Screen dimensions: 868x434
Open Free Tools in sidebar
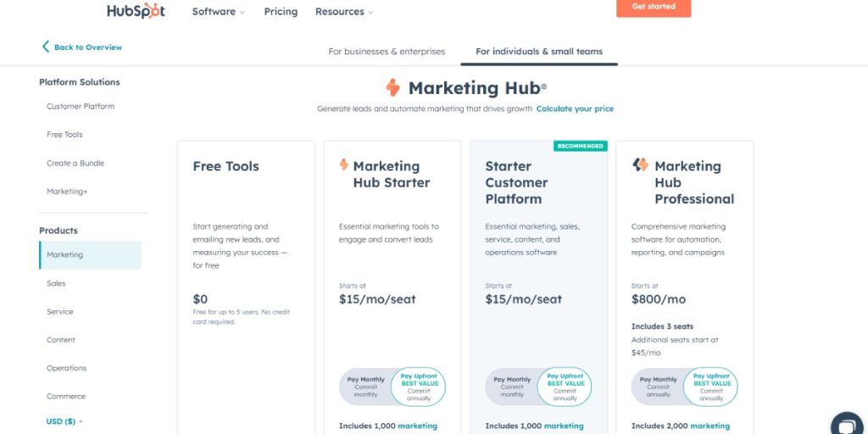tap(64, 135)
